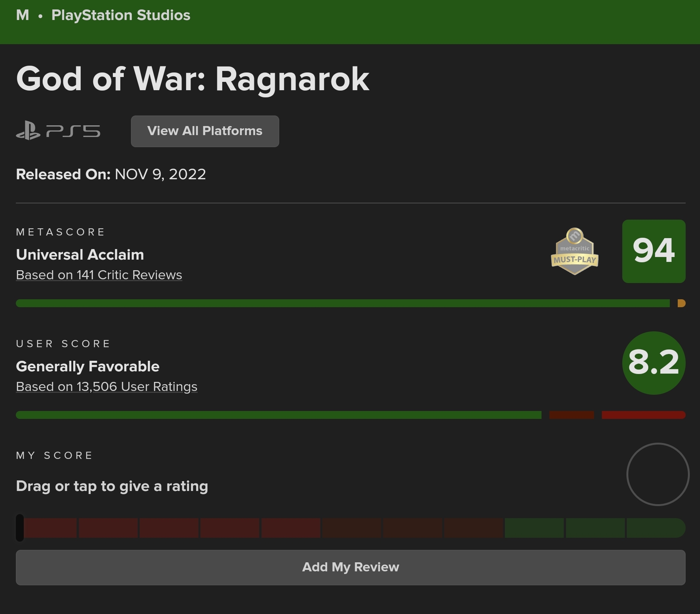Click the PS5 platform logo
The image size is (700, 614).
[x=58, y=131]
